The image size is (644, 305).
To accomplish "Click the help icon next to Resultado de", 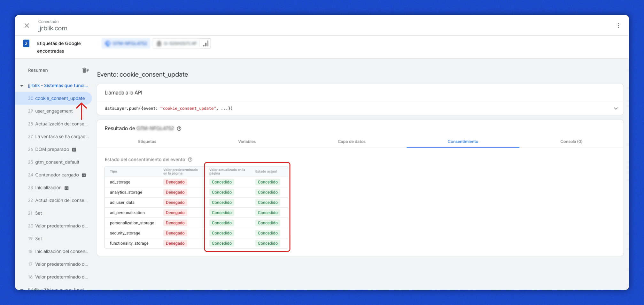I will (179, 129).
